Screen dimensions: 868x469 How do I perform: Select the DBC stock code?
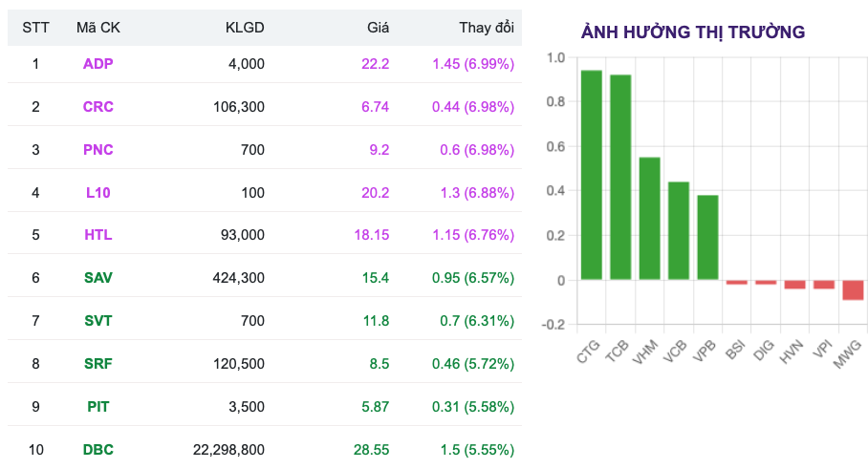[x=98, y=449]
